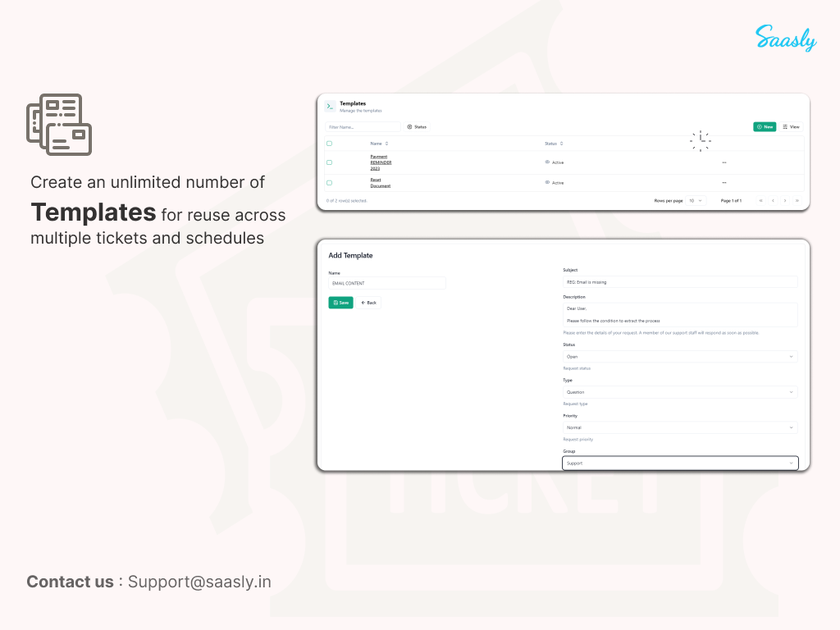Open the Status dropdown showing Open
This screenshot has width=840, height=630.
pos(679,357)
